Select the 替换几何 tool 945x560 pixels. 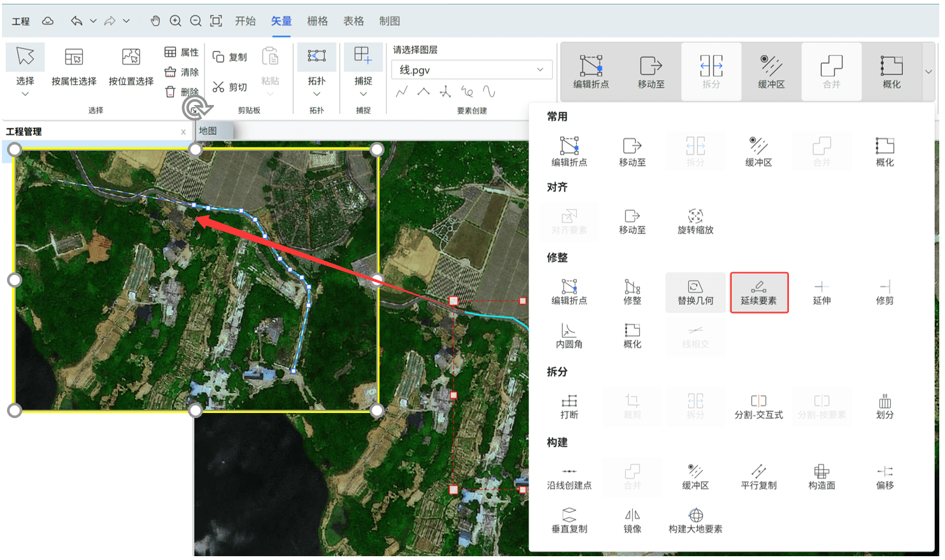pyautogui.click(x=695, y=293)
